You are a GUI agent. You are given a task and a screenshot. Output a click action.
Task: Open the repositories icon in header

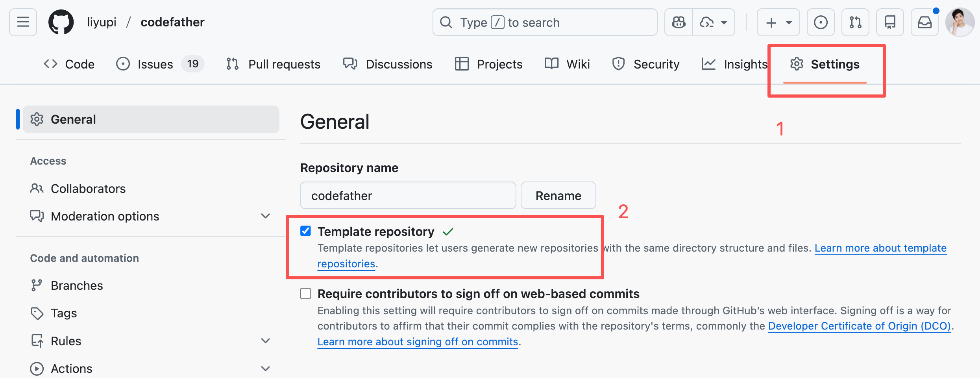point(889,22)
